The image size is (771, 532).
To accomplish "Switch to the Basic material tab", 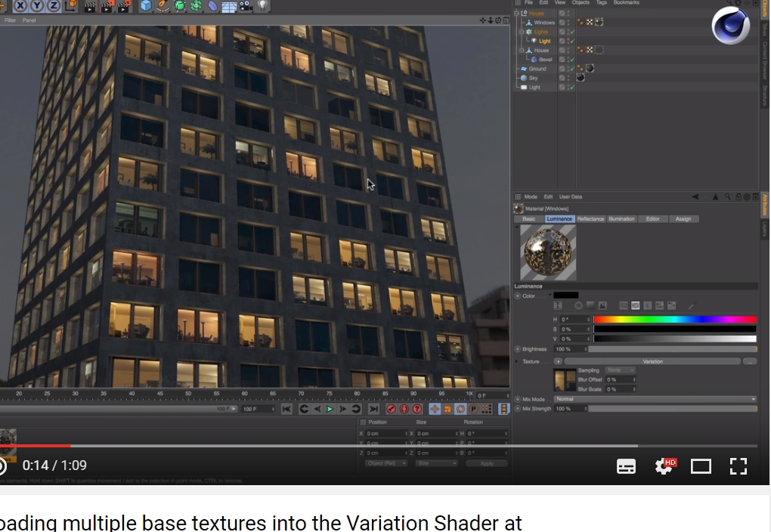I will tap(529, 219).
